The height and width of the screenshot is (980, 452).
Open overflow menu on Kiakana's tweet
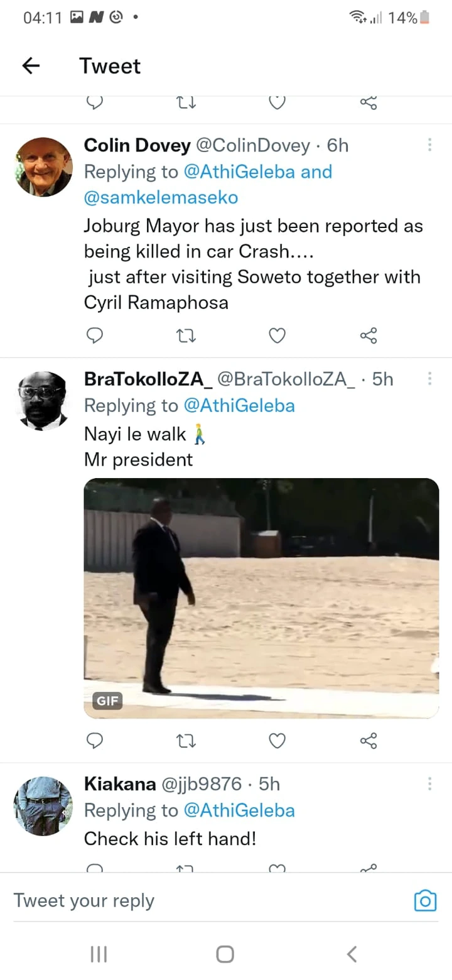[x=429, y=783]
